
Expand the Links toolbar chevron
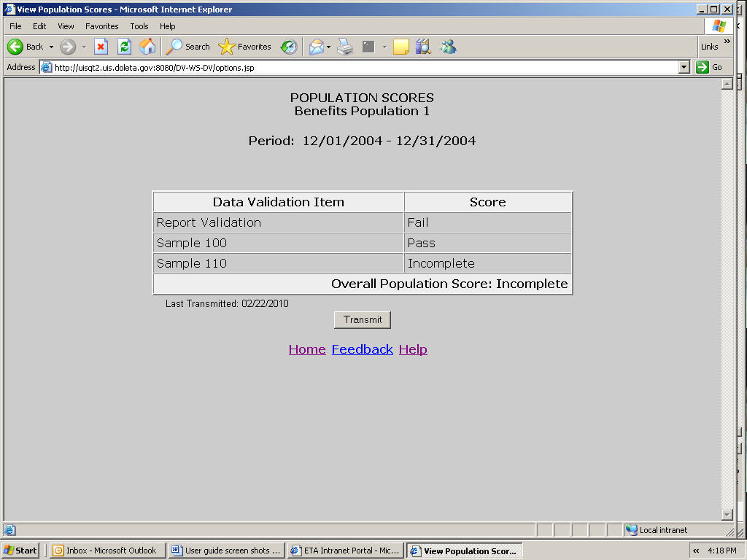[726, 42]
